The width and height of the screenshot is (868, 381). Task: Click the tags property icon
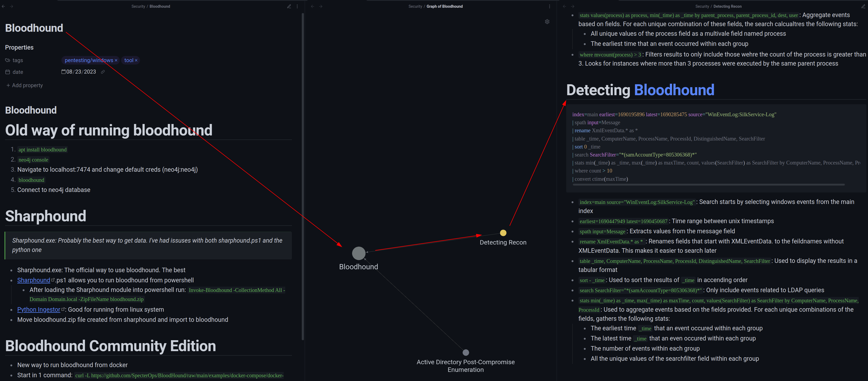click(7, 60)
